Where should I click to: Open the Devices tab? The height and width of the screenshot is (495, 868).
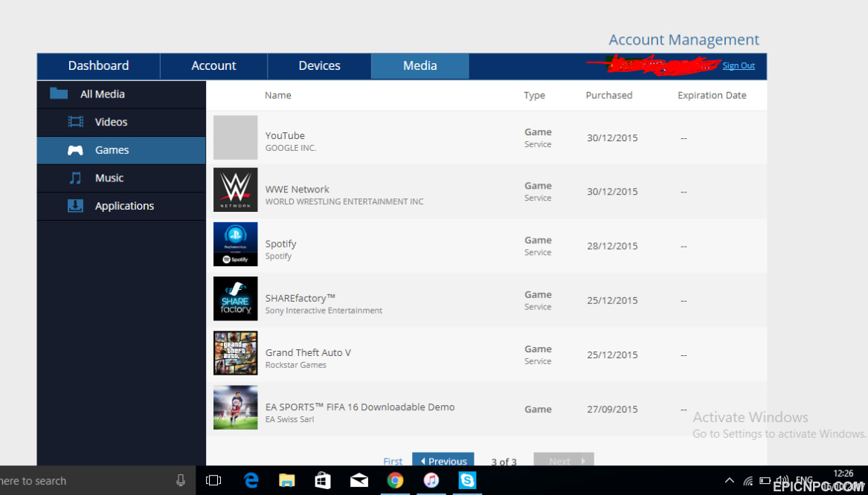pyautogui.click(x=319, y=66)
